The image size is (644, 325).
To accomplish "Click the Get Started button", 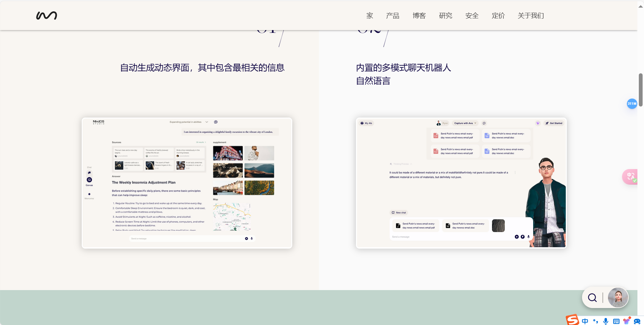I will pos(554,123).
